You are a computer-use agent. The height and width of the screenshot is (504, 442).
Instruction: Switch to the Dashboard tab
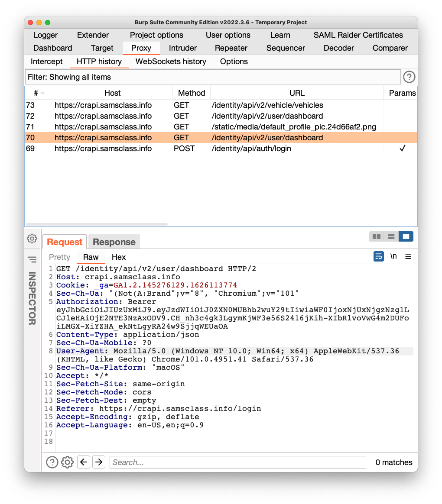[53, 48]
